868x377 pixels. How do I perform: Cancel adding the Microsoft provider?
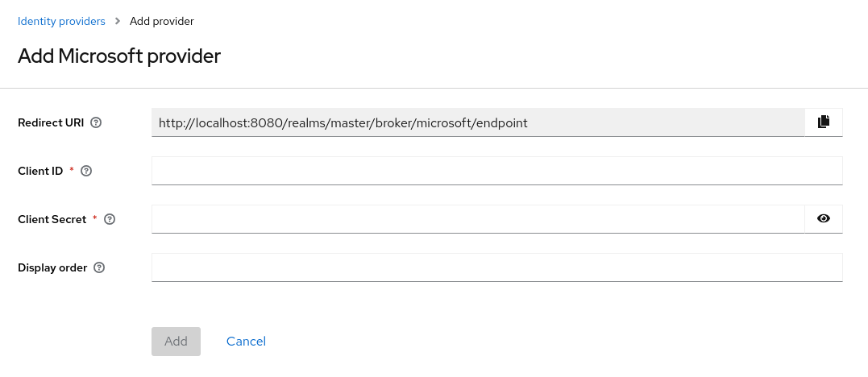(246, 342)
